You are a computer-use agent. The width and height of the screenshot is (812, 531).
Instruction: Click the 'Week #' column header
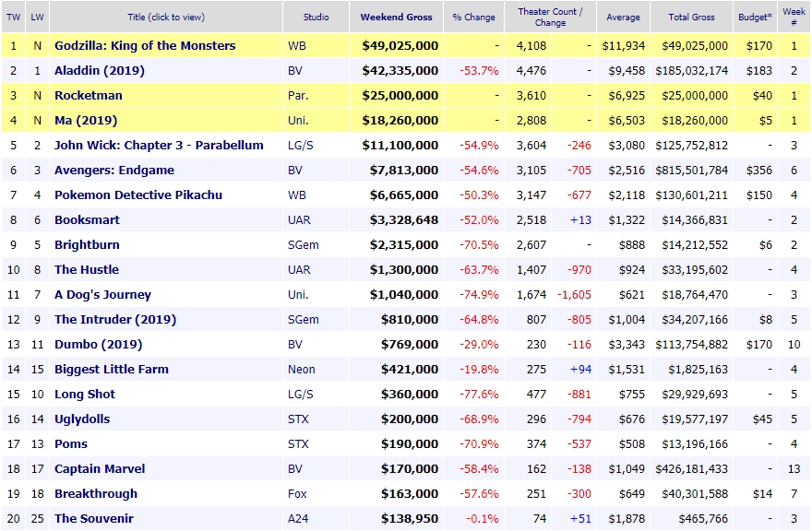tap(794, 18)
